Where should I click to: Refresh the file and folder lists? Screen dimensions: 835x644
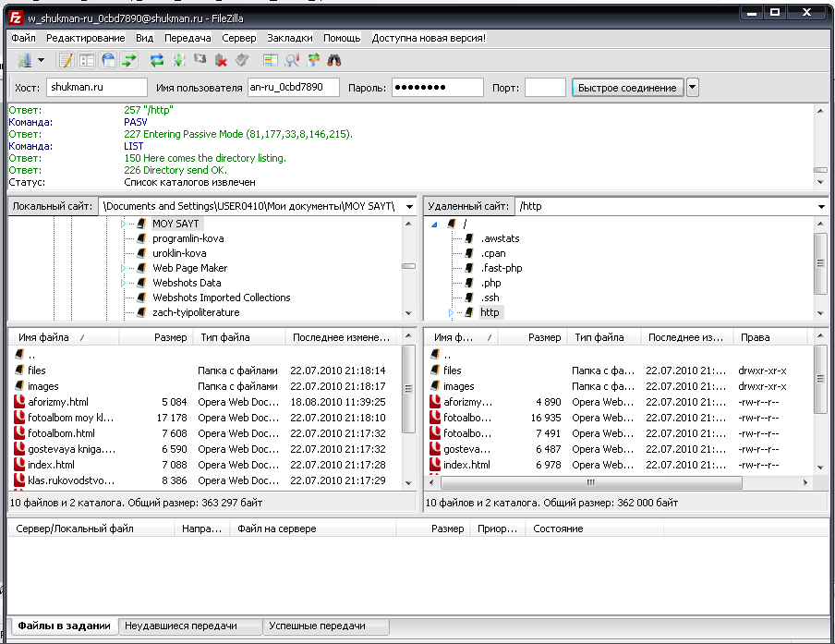(157, 60)
